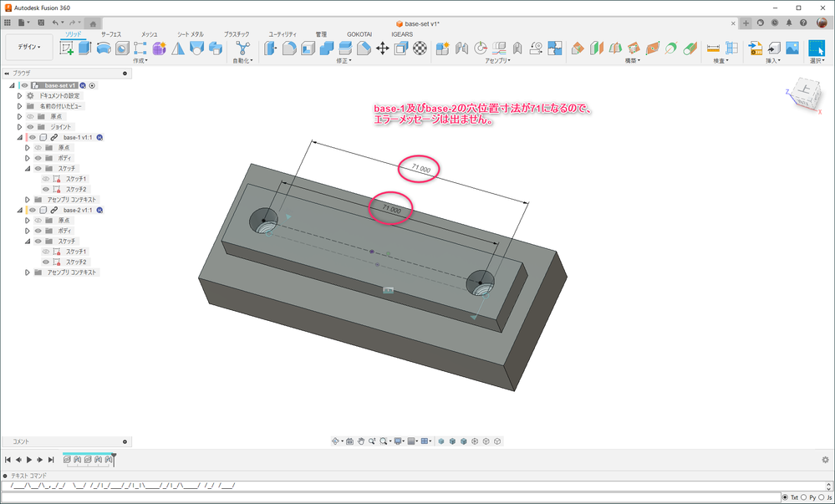Select the Offset Plane tool
This screenshot has height=504, width=835.
coord(578,48)
